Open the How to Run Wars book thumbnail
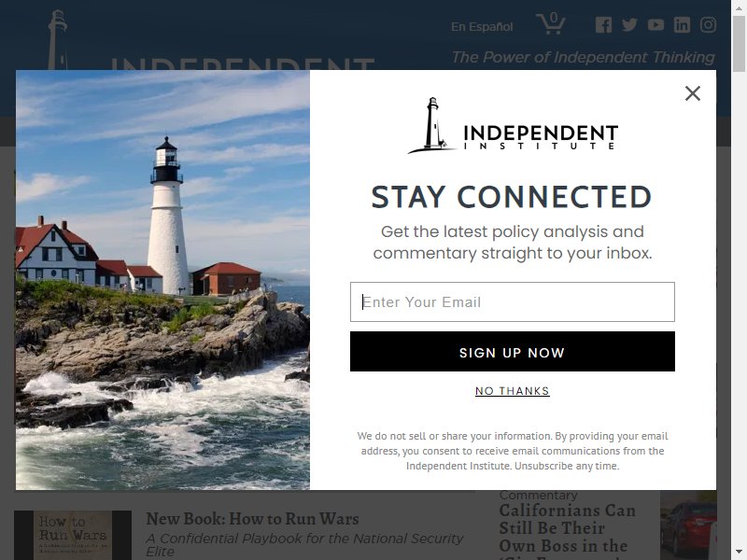The image size is (747, 560). pyautogui.click(x=73, y=535)
